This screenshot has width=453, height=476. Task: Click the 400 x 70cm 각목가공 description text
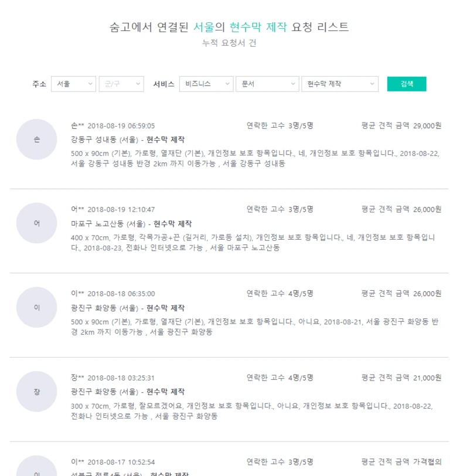253,242
